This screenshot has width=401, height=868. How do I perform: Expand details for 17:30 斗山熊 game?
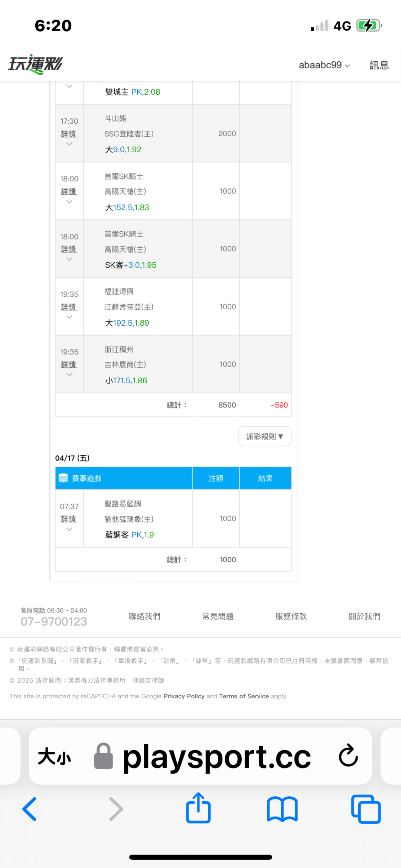click(69, 134)
